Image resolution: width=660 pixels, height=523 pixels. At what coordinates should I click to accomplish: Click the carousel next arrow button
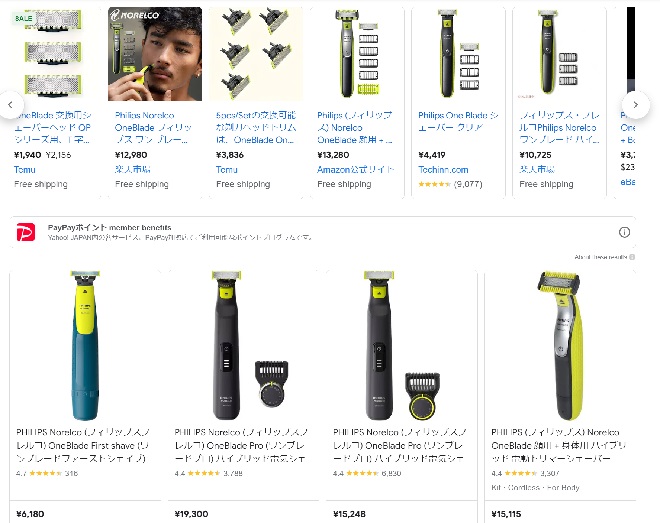click(x=636, y=105)
